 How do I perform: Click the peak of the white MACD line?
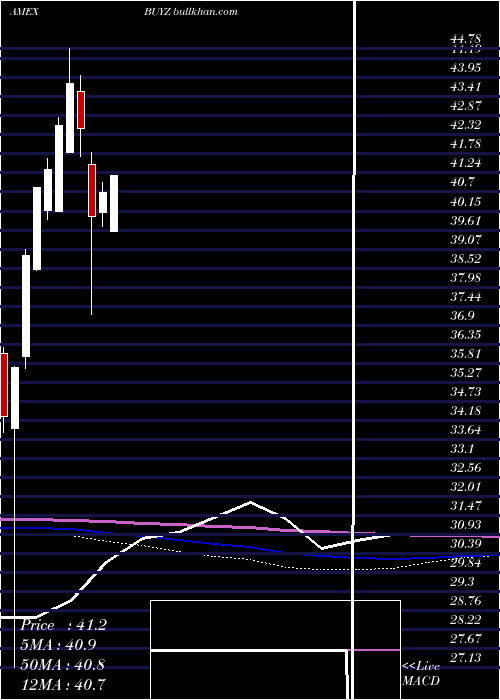click(250, 503)
